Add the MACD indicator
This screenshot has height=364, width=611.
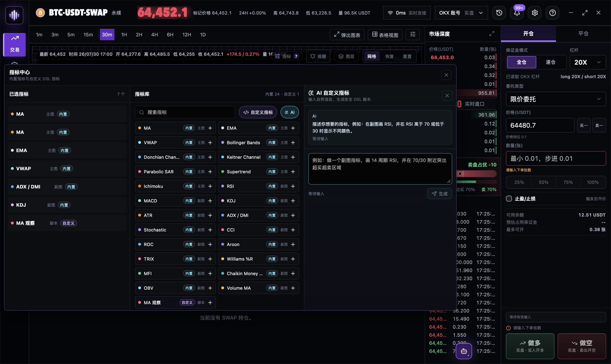210,201
